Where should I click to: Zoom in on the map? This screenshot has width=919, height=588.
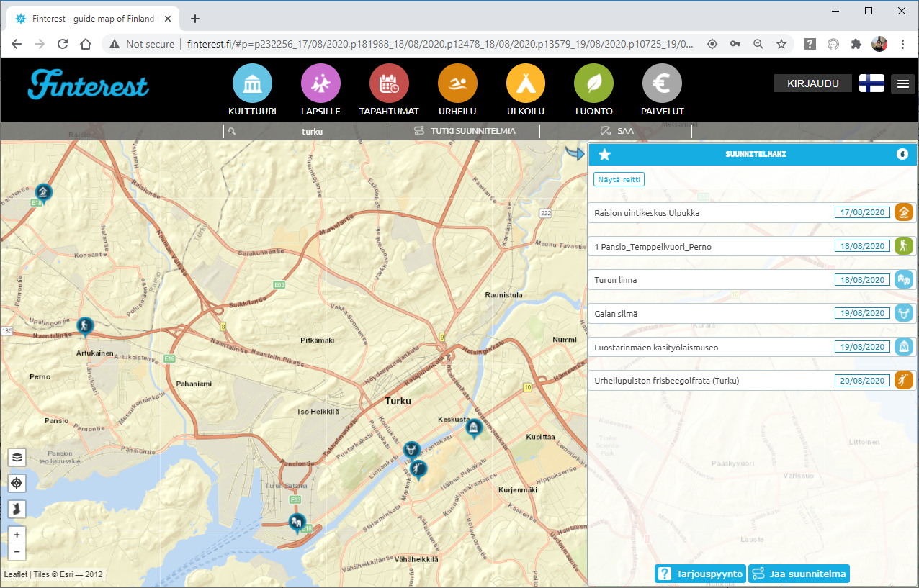coord(17,535)
